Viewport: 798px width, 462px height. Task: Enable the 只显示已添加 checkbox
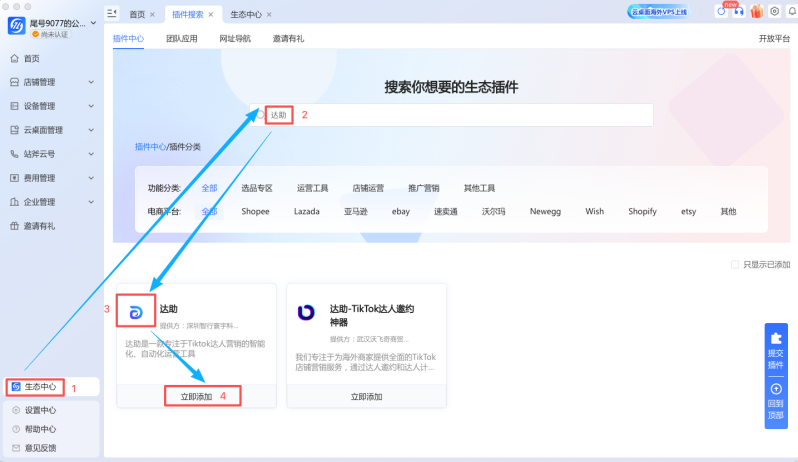click(735, 265)
